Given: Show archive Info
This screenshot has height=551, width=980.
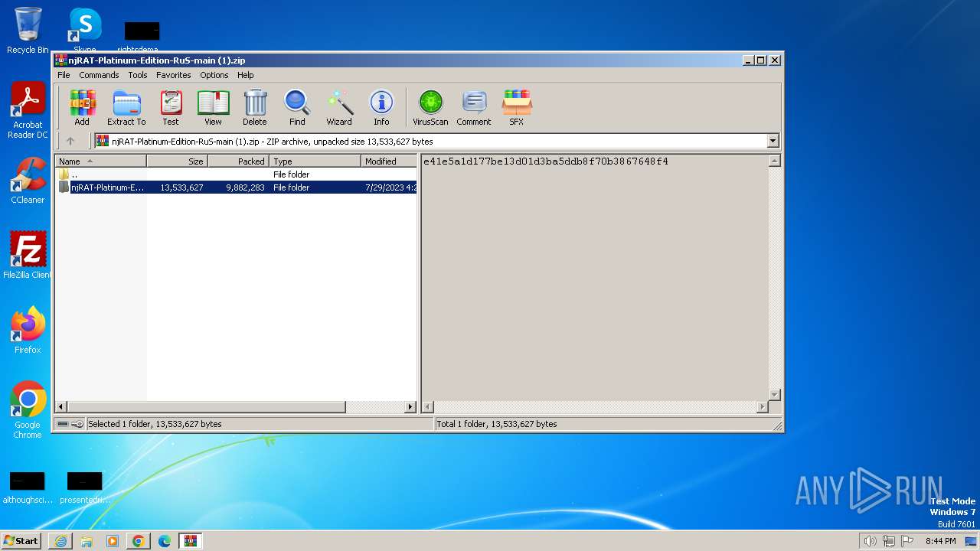Looking at the screenshot, I should coord(381,108).
